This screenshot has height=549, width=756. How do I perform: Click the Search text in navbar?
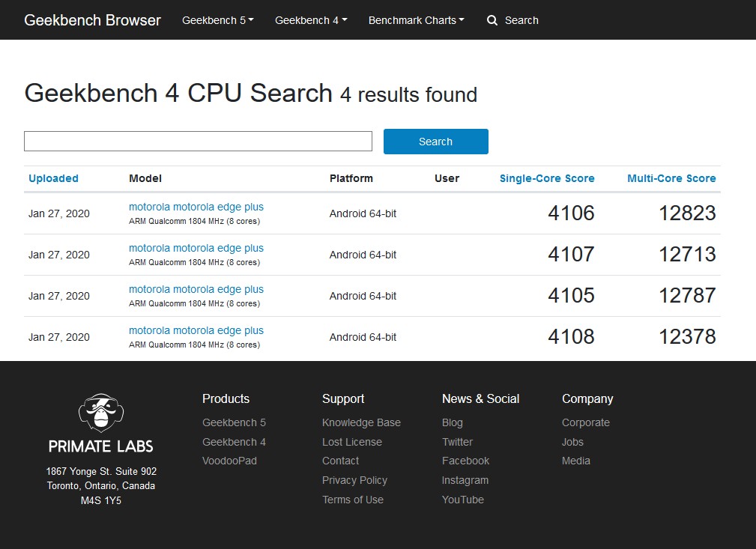[x=521, y=20]
